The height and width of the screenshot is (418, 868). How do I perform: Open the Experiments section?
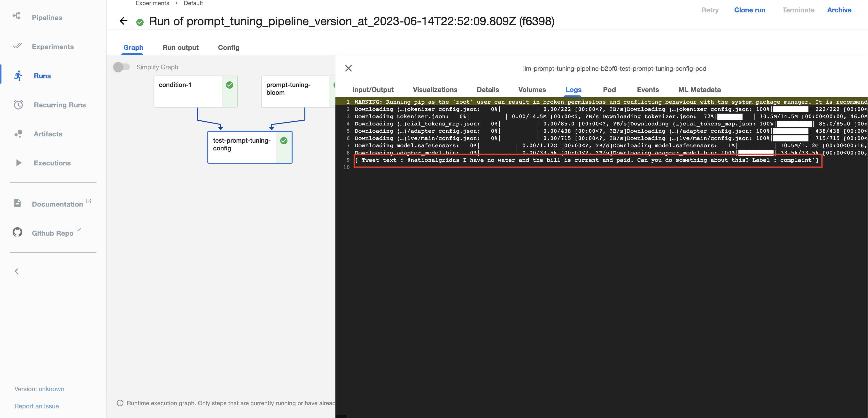click(53, 46)
